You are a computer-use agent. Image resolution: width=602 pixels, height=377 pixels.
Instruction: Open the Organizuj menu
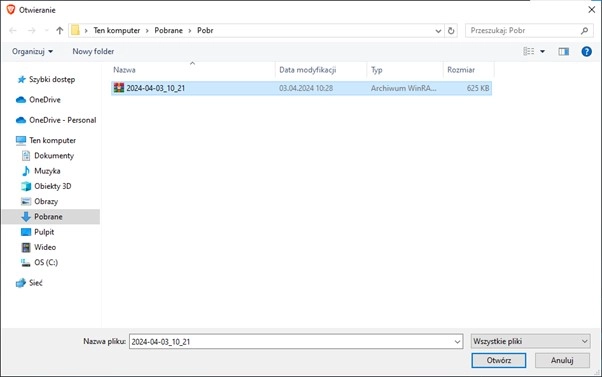tap(32, 51)
